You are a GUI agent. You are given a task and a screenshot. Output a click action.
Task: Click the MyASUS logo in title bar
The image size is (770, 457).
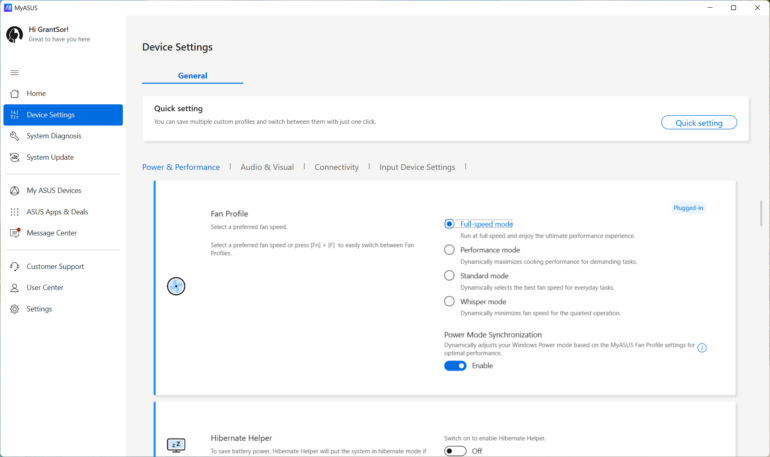(8, 8)
